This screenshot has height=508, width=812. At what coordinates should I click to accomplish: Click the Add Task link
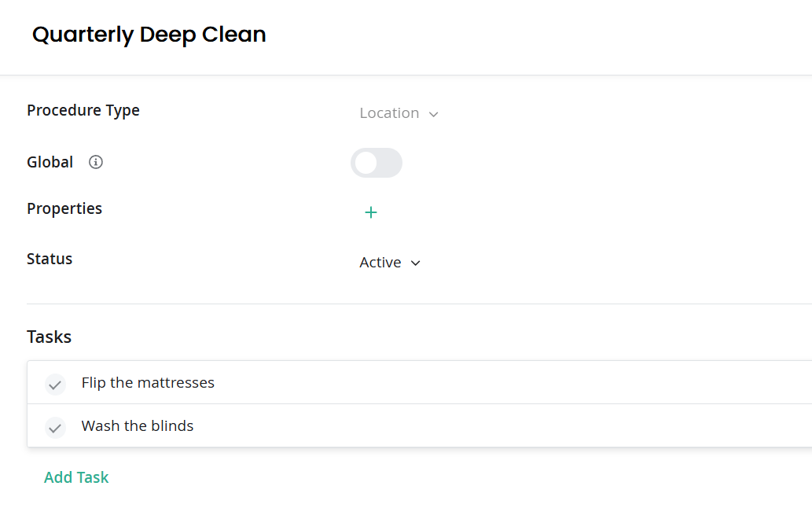(x=76, y=477)
